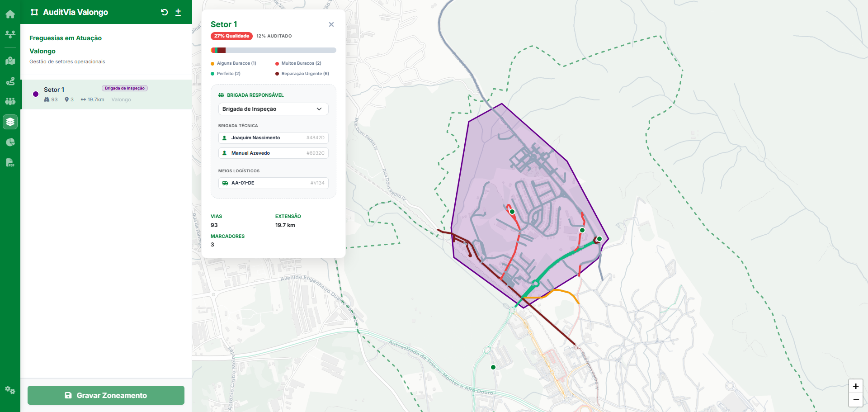Close the Setor 1 detail panel
The image size is (868, 412).
(x=331, y=24)
